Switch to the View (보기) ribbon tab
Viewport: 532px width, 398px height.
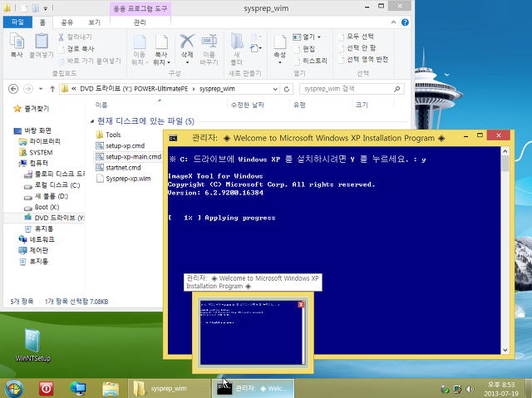point(94,22)
